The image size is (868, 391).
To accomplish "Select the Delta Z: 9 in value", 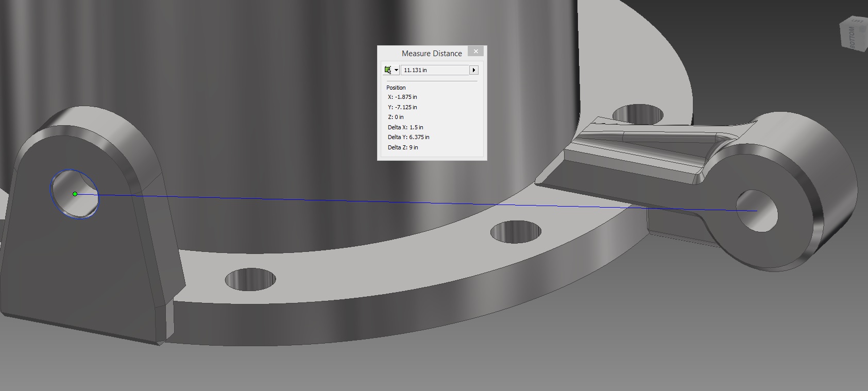I will click(x=403, y=147).
